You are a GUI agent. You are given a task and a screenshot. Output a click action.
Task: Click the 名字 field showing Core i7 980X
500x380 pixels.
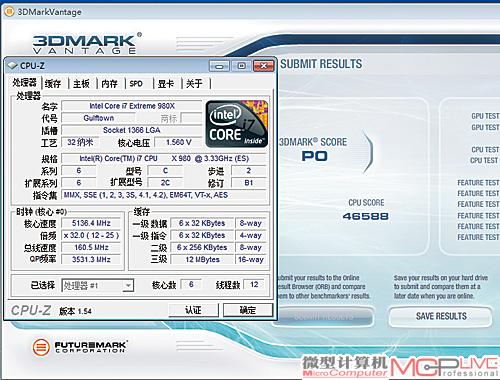[x=132, y=106]
